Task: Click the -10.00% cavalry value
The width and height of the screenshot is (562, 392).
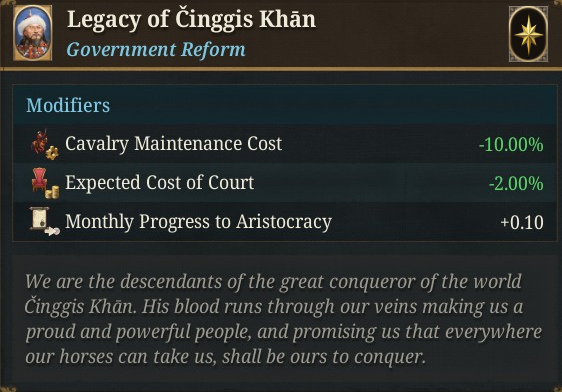Action: click(511, 145)
